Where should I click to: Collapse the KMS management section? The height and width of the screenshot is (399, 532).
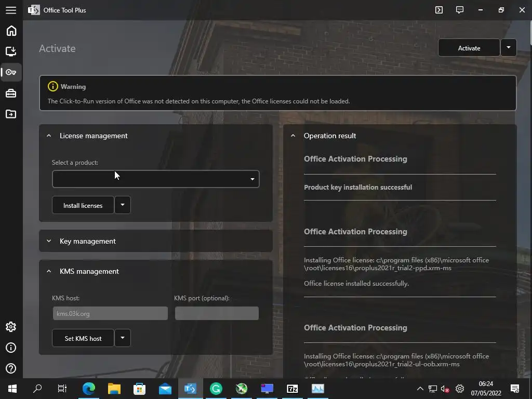49,271
